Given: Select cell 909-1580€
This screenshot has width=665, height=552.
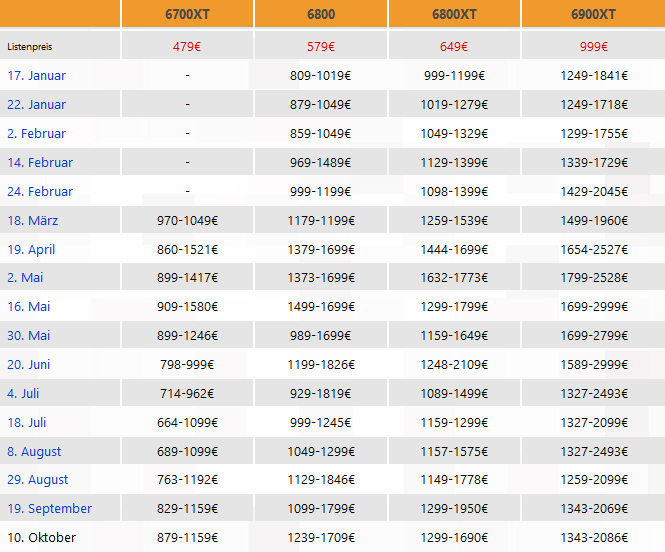Looking at the screenshot, I should click(187, 307).
